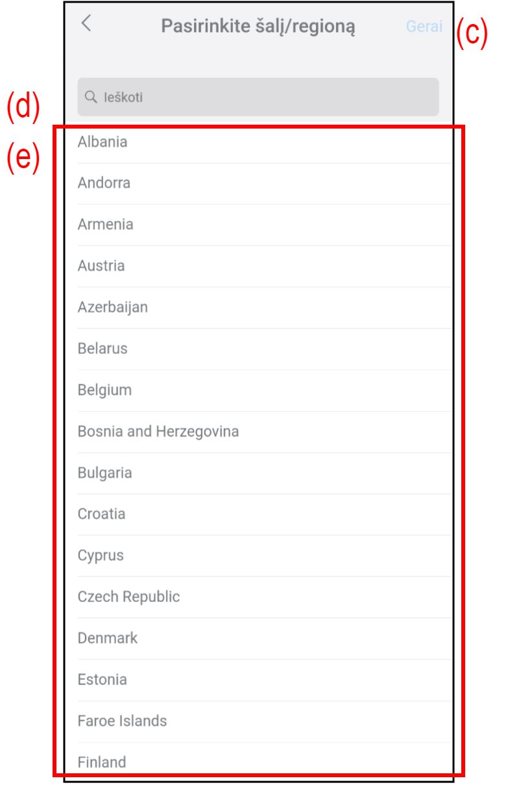Screen dimensions: 532x785
Task: Pick Bosnia and Herzegovina entry
Action: pyautogui.click(x=158, y=431)
